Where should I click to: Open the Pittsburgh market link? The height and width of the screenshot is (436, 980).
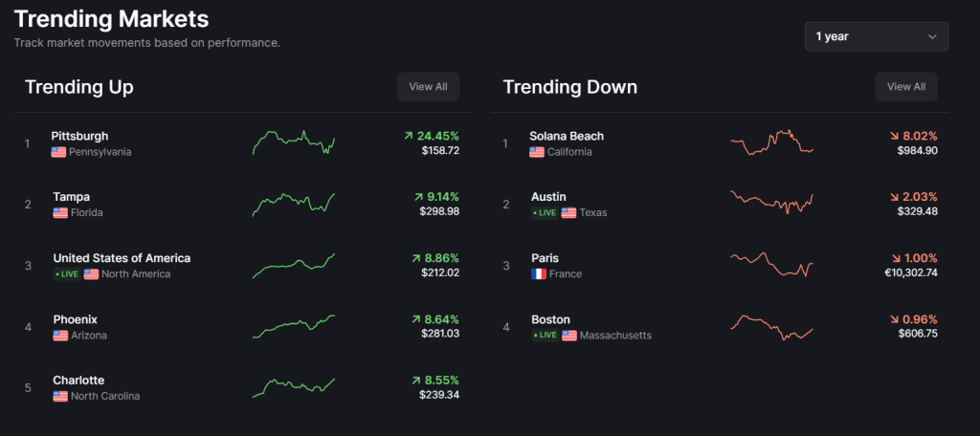click(79, 136)
